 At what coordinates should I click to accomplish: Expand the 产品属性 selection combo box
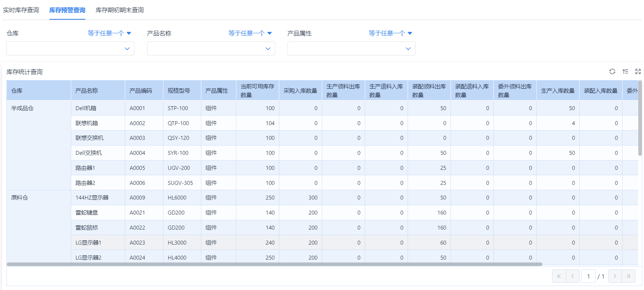(352, 49)
